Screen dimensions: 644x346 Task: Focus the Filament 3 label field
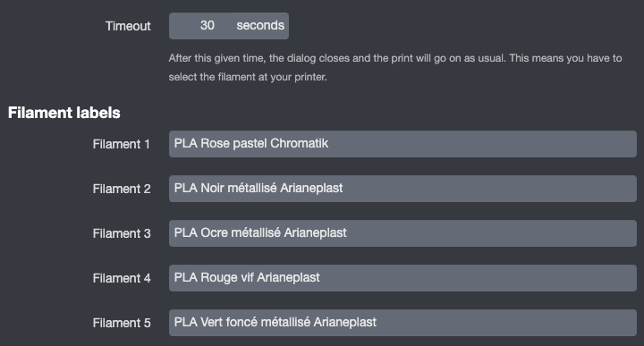[402, 233]
